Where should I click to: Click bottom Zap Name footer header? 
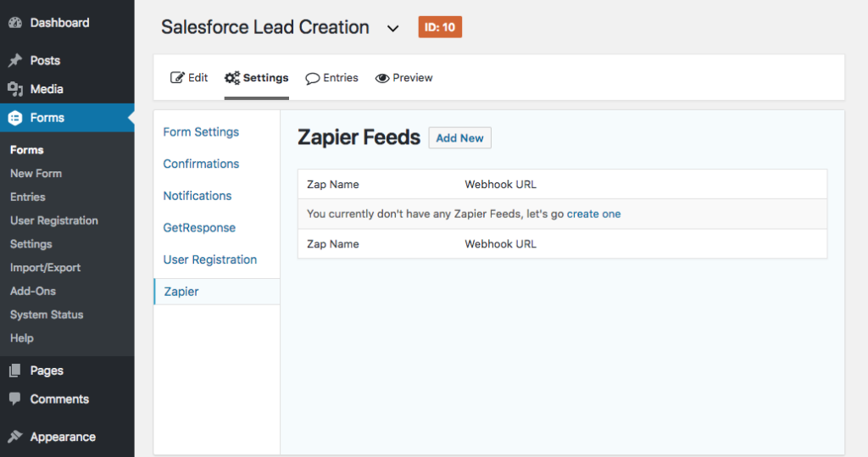click(332, 243)
